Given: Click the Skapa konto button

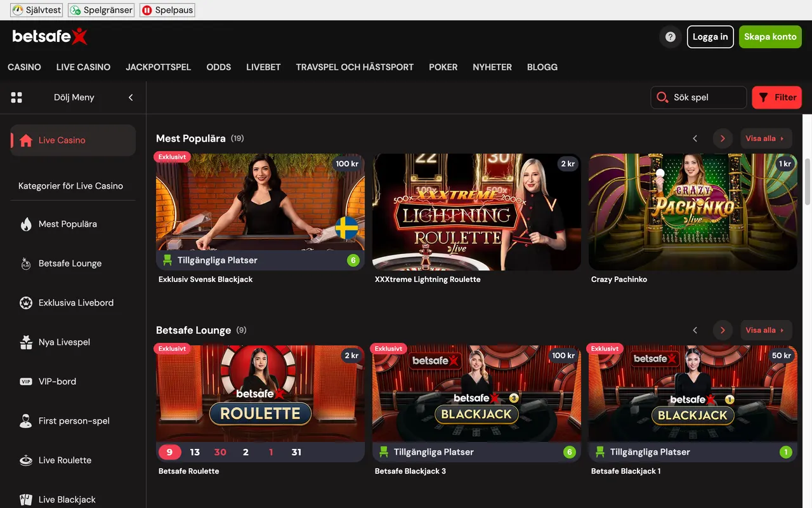Looking at the screenshot, I should (x=770, y=37).
